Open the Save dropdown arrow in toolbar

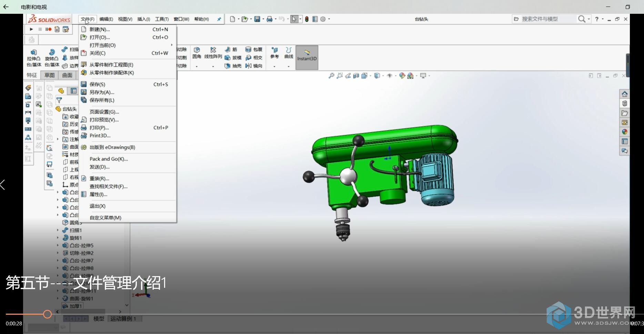click(x=263, y=19)
